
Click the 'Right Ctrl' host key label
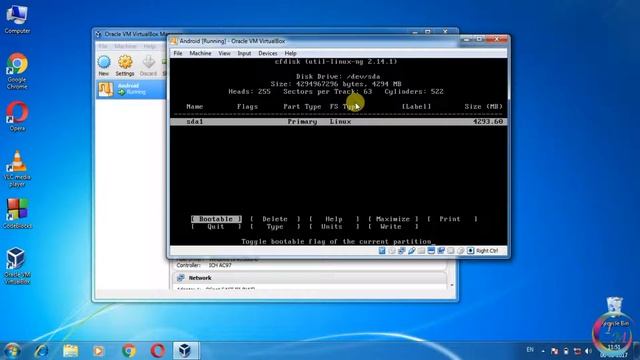(x=487, y=251)
